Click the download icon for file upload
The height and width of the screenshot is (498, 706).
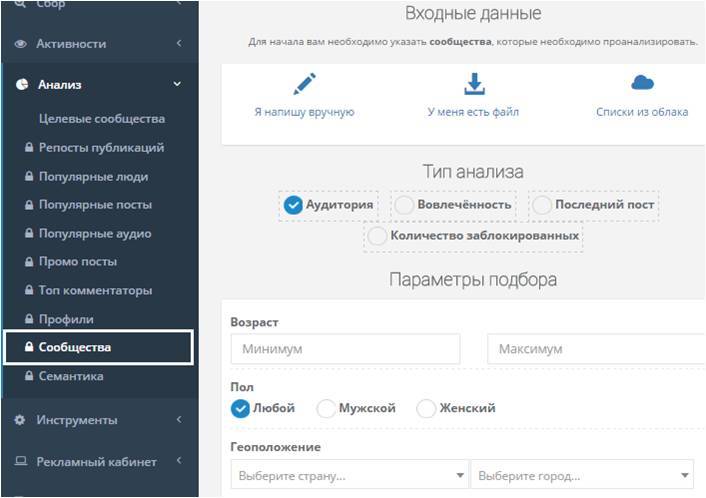pos(473,84)
